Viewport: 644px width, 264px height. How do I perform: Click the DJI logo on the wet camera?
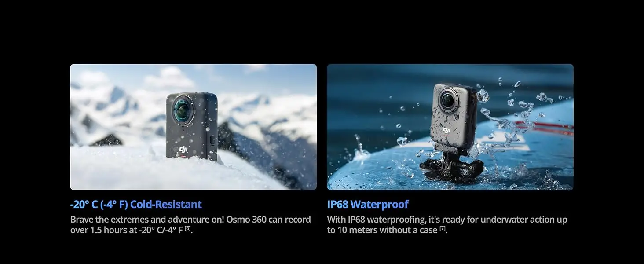pos(447,130)
